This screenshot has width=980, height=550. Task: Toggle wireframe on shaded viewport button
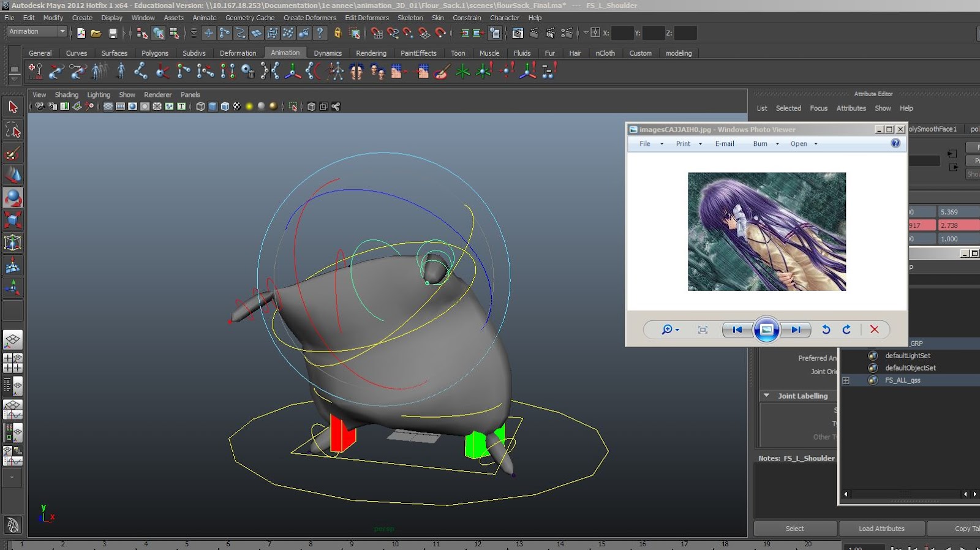click(225, 107)
